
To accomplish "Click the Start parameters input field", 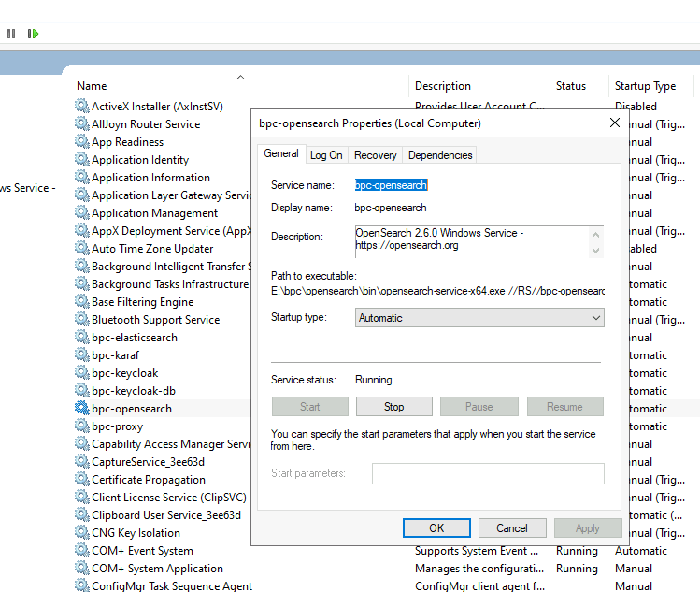I will (x=488, y=473).
